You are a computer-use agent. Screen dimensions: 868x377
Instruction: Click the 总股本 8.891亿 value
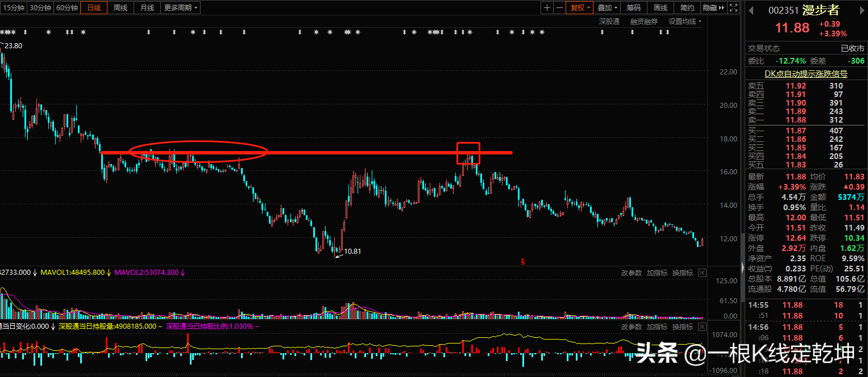[792, 279]
